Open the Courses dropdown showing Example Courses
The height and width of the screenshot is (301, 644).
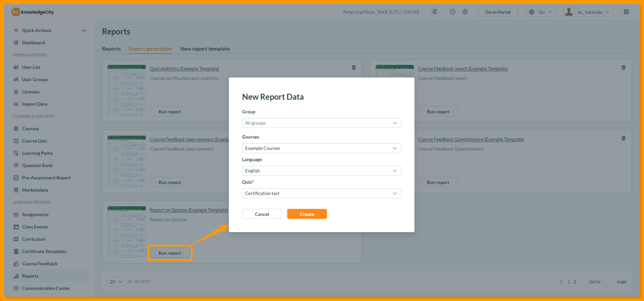(322, 148)
